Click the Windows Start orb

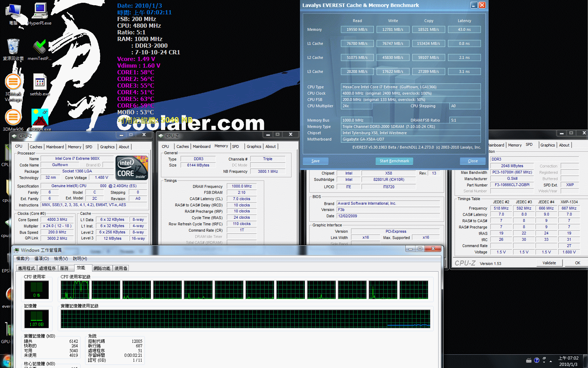click(x=6, y=361)
